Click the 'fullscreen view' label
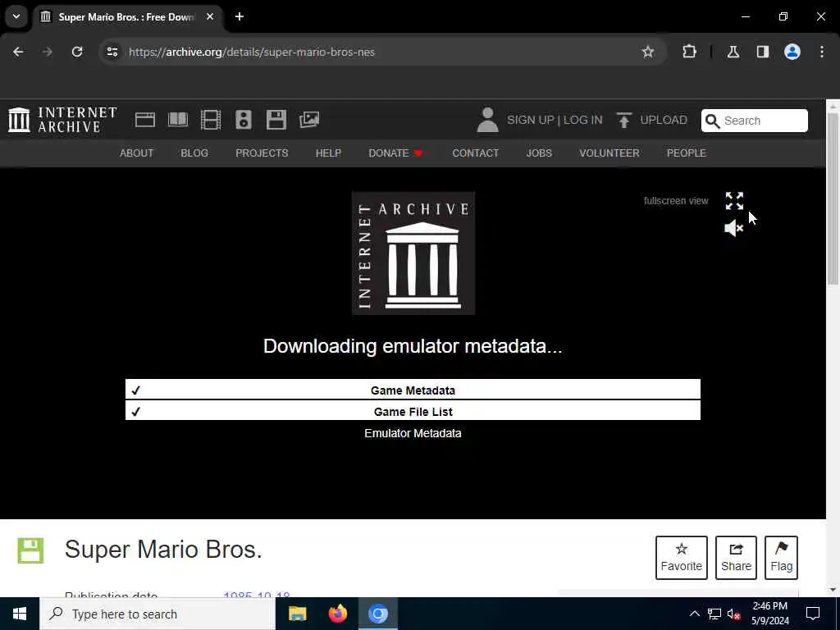The height and width of the screenshot is (630, 840). (676, 201)
